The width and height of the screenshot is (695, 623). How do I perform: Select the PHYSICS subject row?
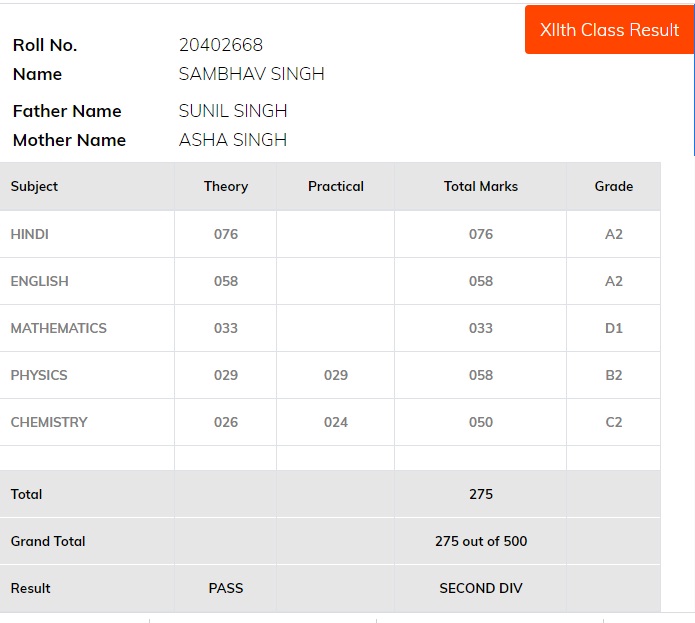[x=330, y=375]
